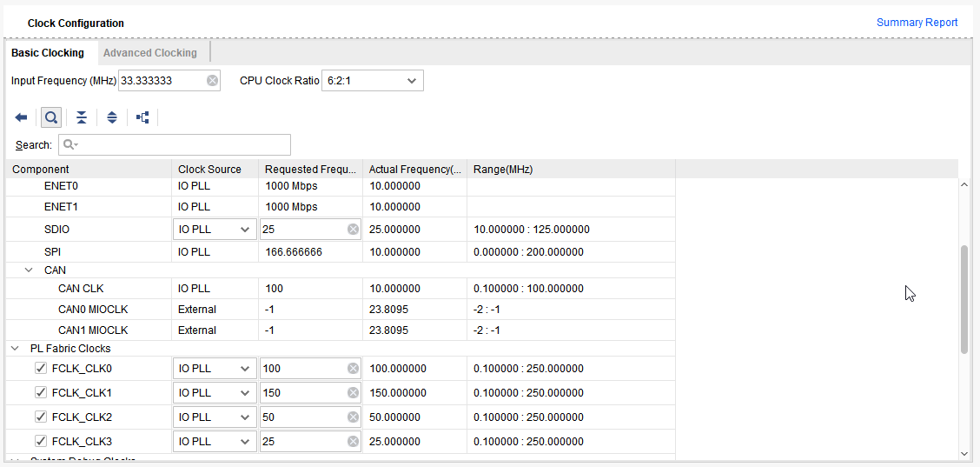Click the Collapse All toolbar icon

click(x=82, y=117)
